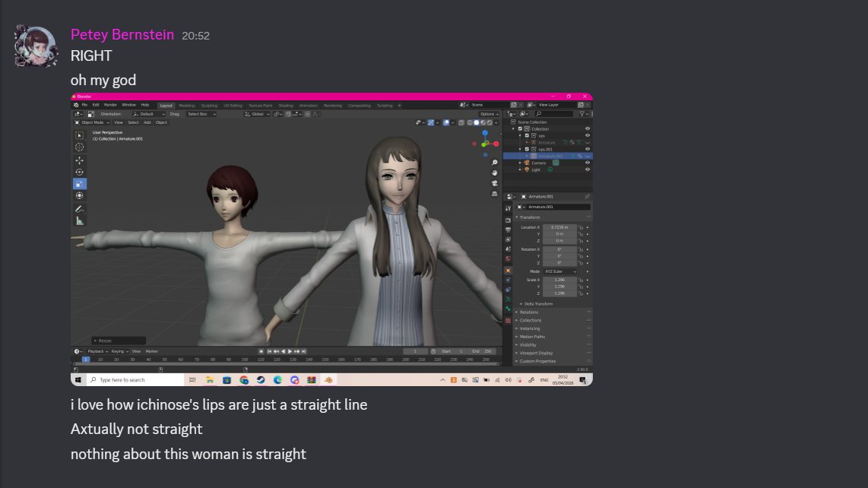Open the orange Object properties tab

click(508, 271)
